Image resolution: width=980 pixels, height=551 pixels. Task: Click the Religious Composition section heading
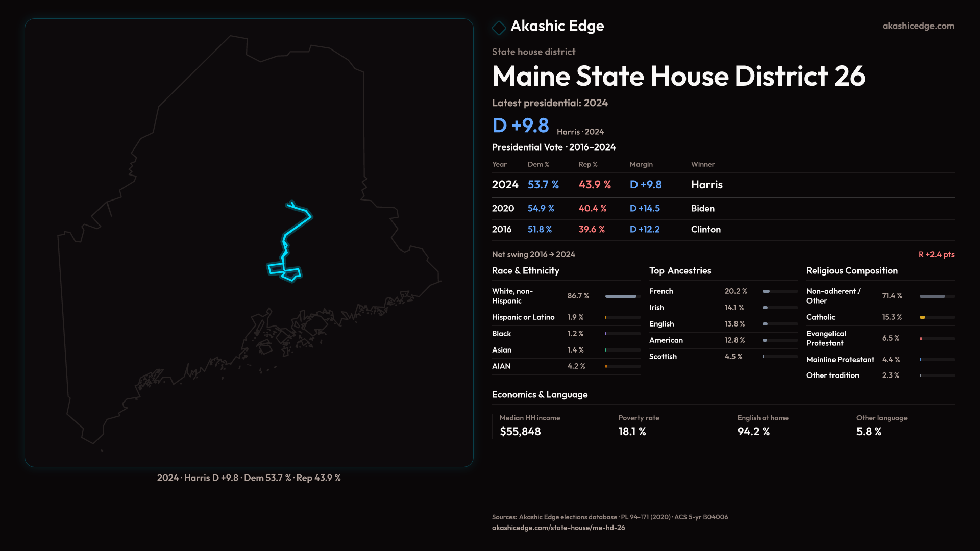tap(851, 271)
